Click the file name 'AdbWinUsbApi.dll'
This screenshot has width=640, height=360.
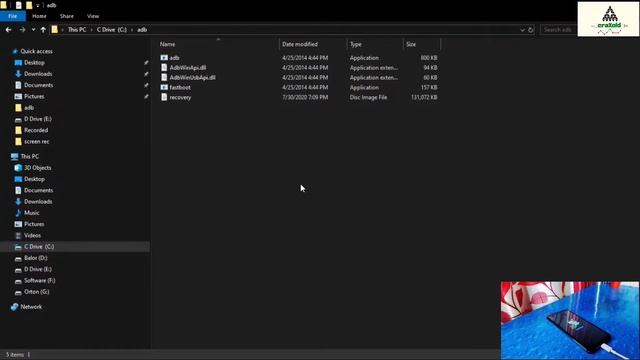pos(193,78)
